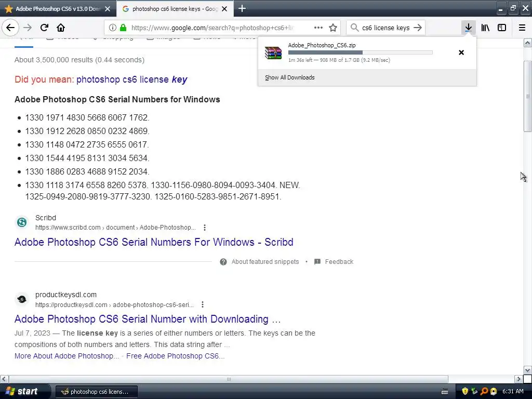Screen dimensions: 532x399
Task: Select the photoshop cs6 license keys tab
Action: 175,9
